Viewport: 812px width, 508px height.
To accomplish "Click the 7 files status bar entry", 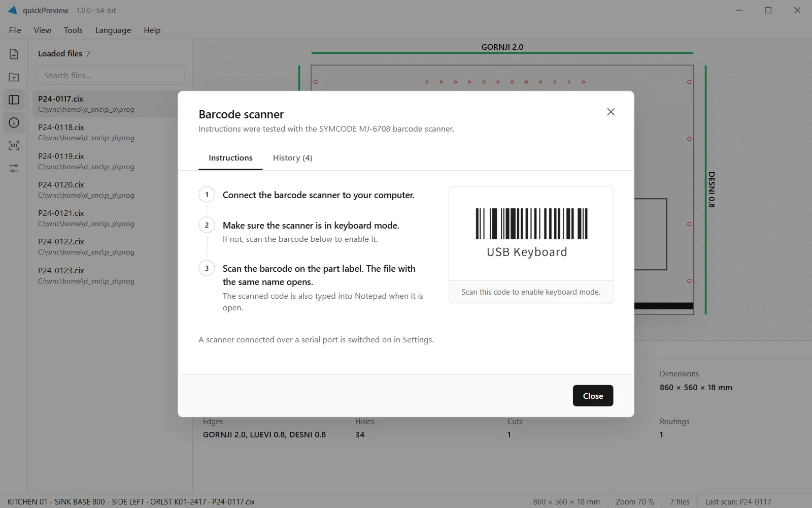I will (680, 501).
